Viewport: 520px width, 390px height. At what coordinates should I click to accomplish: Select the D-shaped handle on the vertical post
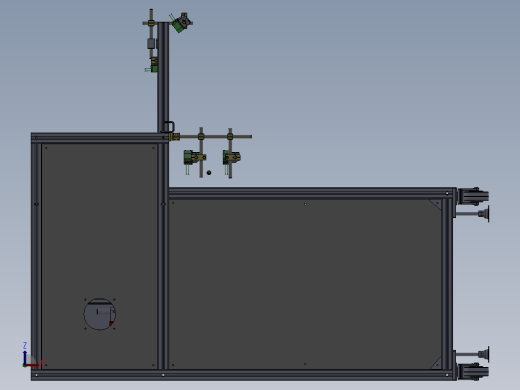pos(170,127)
